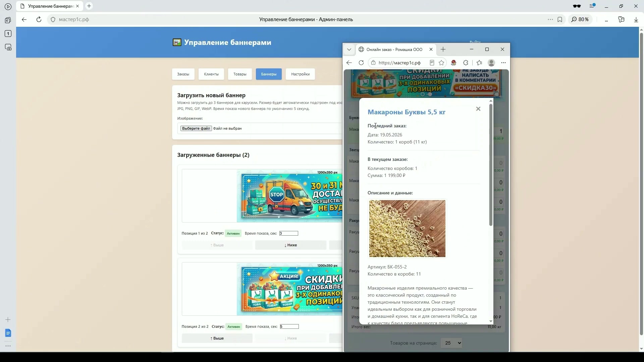Switch to Заказы tab
The width and height of the screenshot is (644, 362).
click(x=183, y=74)
